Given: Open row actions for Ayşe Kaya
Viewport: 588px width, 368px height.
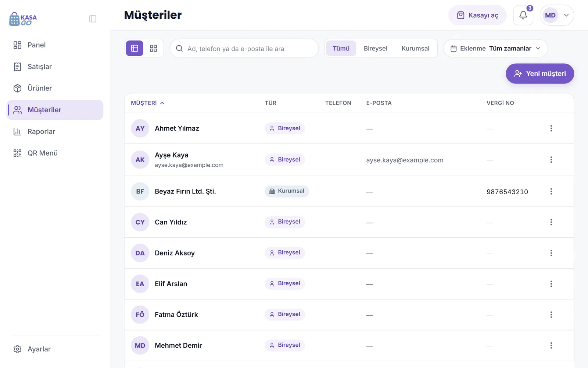Looking at the screenshot, I should coord(551,160).
